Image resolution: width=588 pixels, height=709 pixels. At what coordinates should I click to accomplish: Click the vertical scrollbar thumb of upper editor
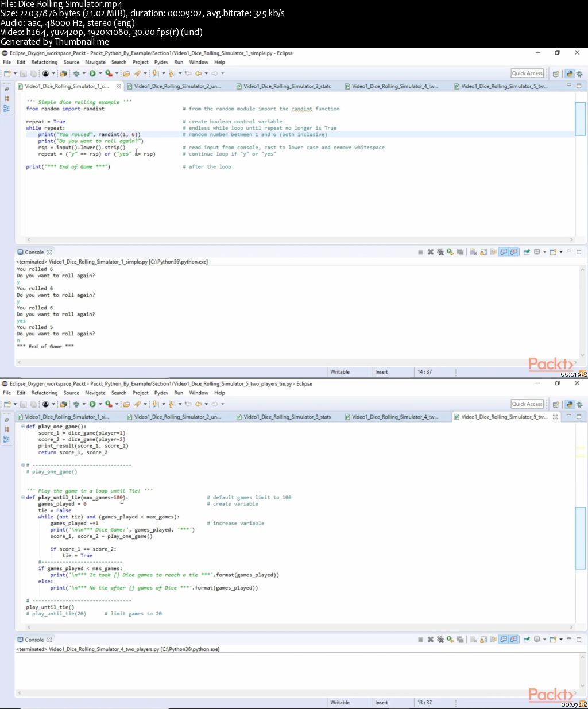tap(580, 119)
